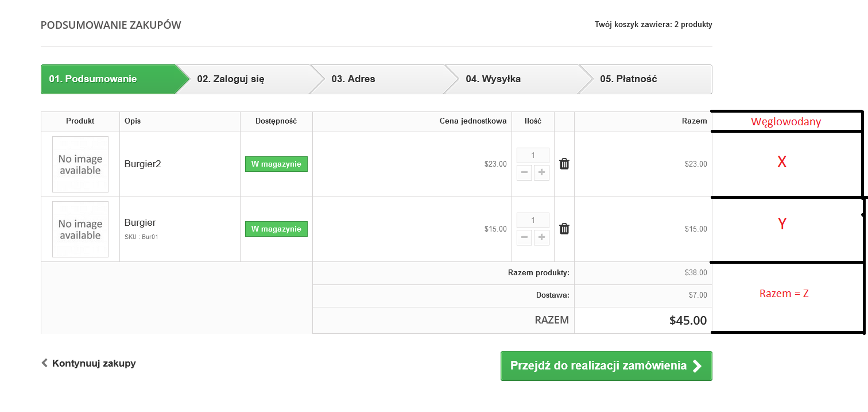This screenshot has height=412, width=868.
Task: Click the Burgier product thumbnail image
Action: pyautogui.click(x=80, y=229)
